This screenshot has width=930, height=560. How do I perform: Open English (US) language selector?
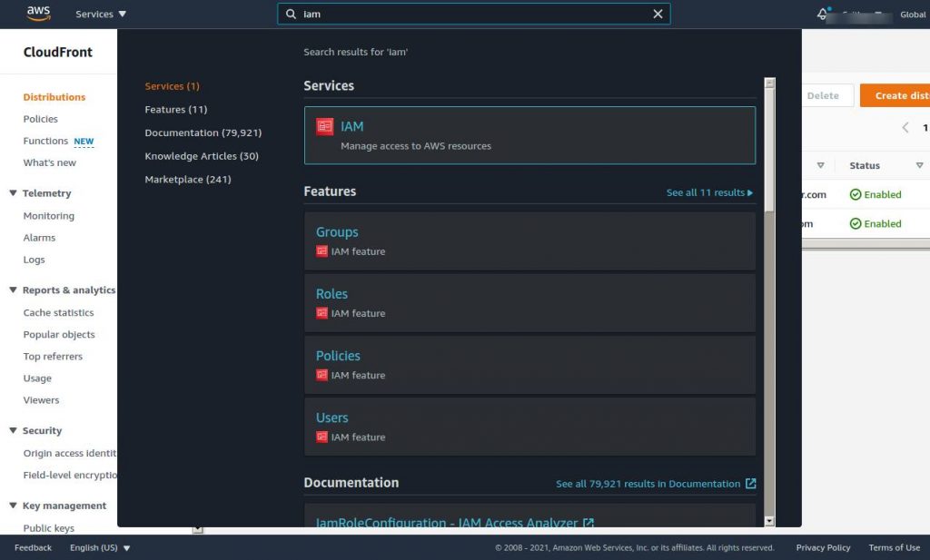pyautogui.click(x=100, y=548)
